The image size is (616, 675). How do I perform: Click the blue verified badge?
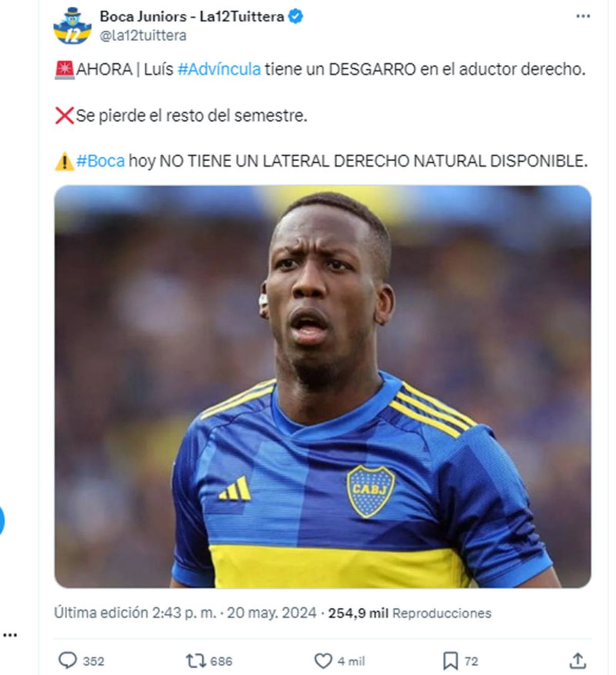(x=295, y=16)
